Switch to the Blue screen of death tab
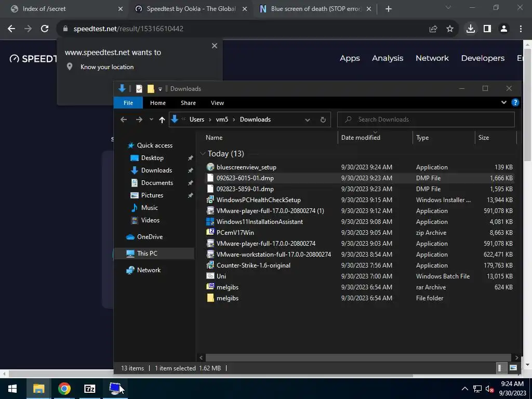The height and width of the screenshot is (399, 532). coord(315,9)
